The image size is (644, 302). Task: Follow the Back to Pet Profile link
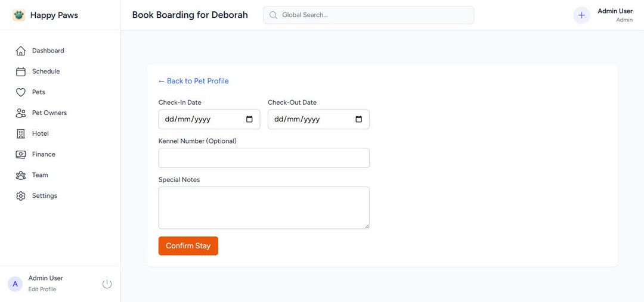(x=193, y=81)
